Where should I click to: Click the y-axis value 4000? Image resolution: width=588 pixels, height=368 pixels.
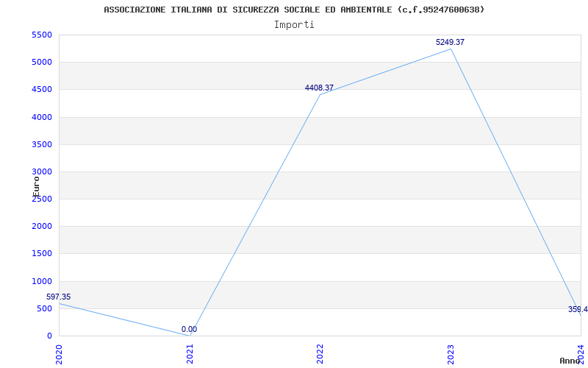42,117
